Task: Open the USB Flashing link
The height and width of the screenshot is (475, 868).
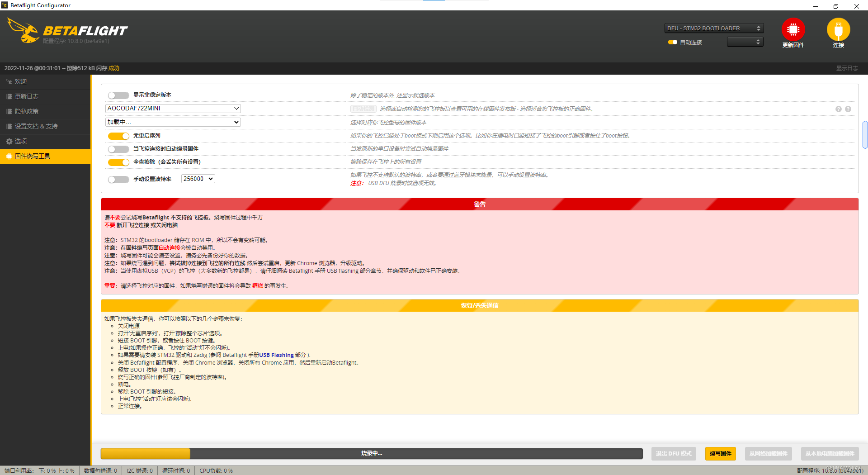Action: point(276,355)
